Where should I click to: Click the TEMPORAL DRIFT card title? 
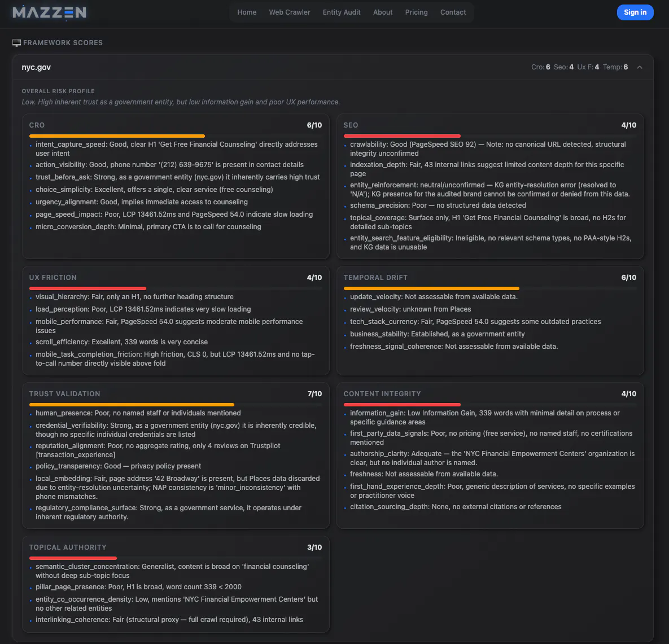point(375,278)
